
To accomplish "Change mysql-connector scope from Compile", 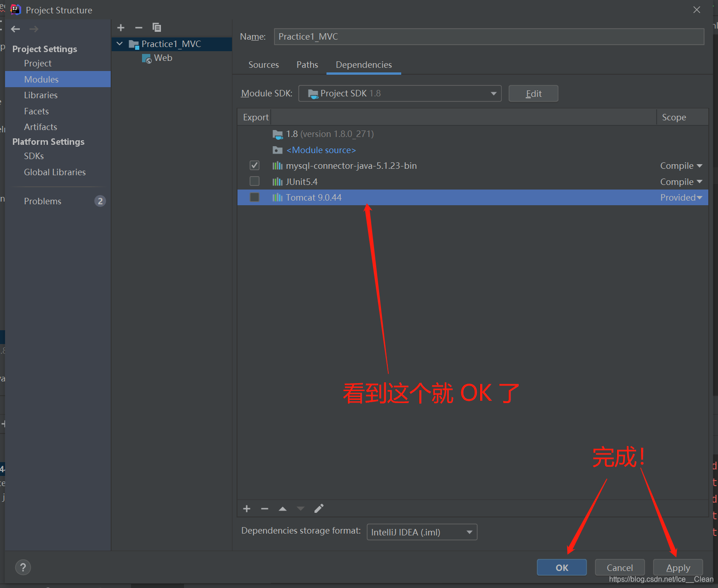I will pos(681,166).
